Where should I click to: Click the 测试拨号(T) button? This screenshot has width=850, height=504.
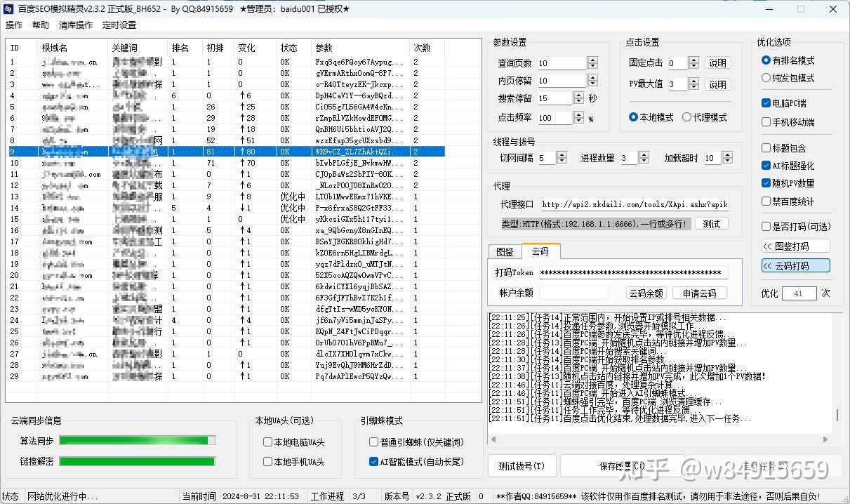point(522,466)
